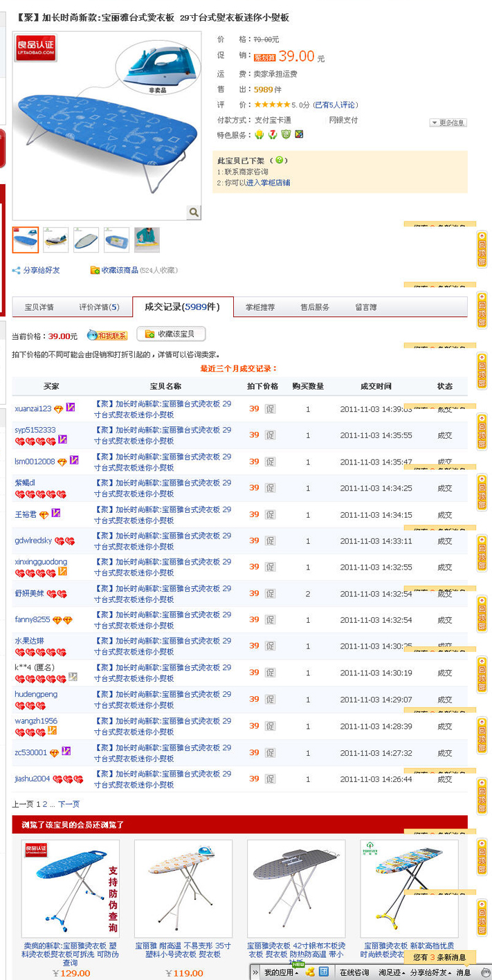Click the 收藏该宝贝 button
This screenshot has height=980, width=492.
(172, 334)
